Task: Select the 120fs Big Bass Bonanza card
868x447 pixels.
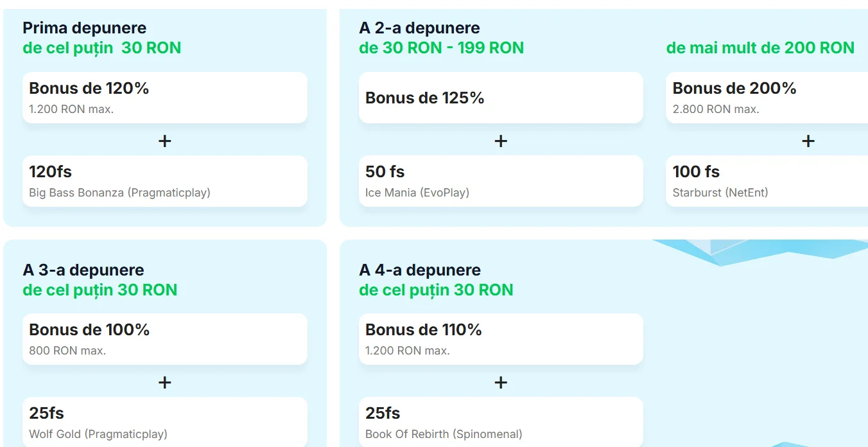Action: coord(165,181)
